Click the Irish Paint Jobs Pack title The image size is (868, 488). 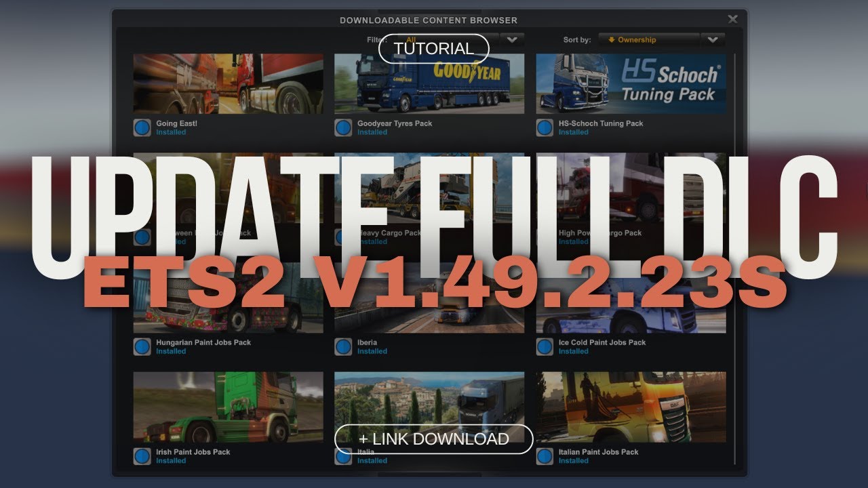pyautogui.click(x=193, y=452)
